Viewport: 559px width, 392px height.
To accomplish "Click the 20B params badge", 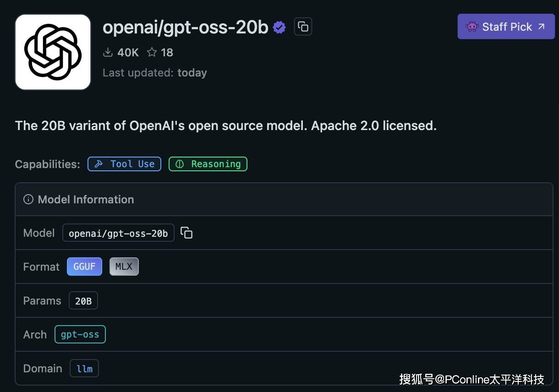I will click(83, 300).
